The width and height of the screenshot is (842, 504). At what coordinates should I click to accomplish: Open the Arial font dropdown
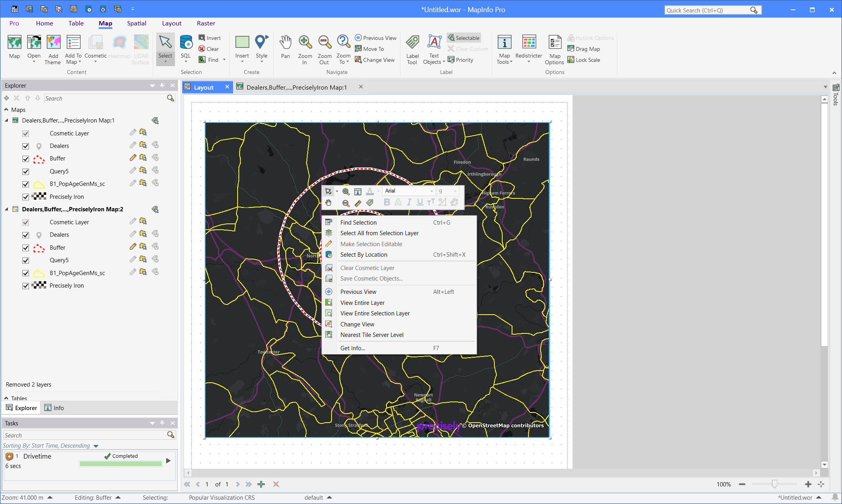pyautogui.click(x=432, y=191)
